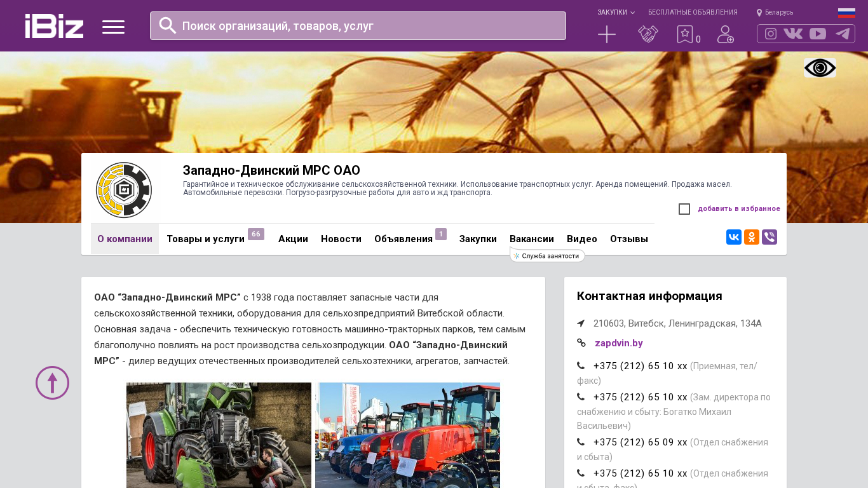Switch to the 'Акции' tab
The width and height of the screenshot is (868, 488).
[x=293, y=239]
